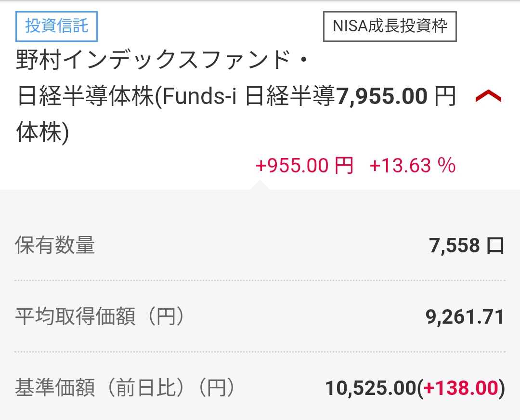Click the dotted divider below 保有数量 row
The width and height of the screenshot is (520, 420).
click(260, 280)
